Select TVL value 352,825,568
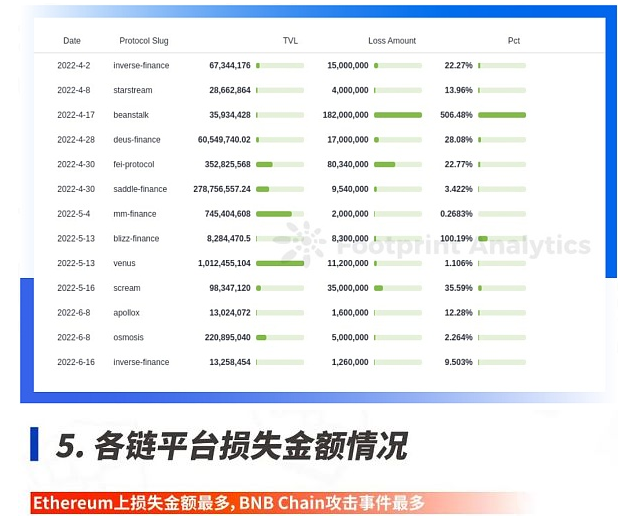Viewport: 626px width, 516px height. point(228,165)
